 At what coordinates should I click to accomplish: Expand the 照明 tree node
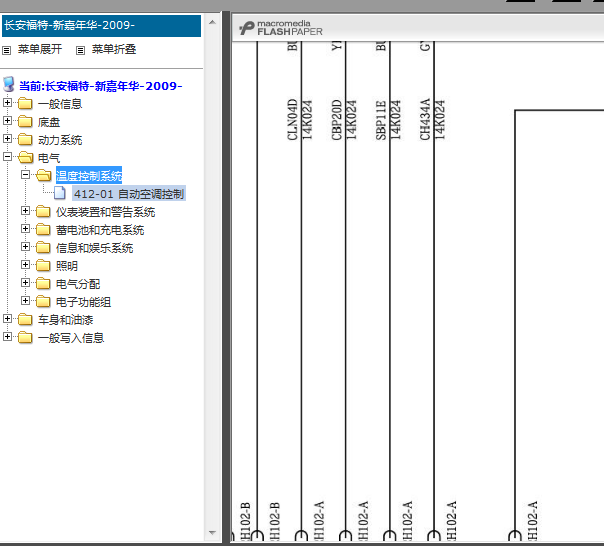click(25, 264)
